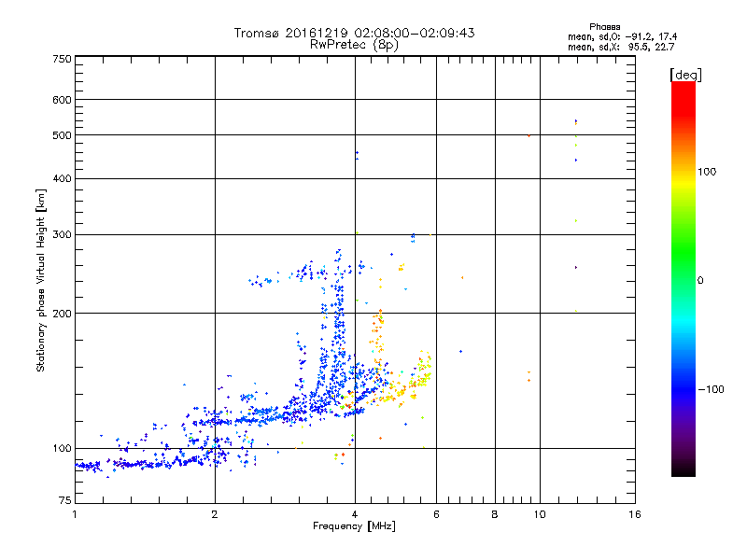Click the 'RwPretec (8p)' subtitle
The width and height of the screenshot is (747, 560).
pos(354,45)
